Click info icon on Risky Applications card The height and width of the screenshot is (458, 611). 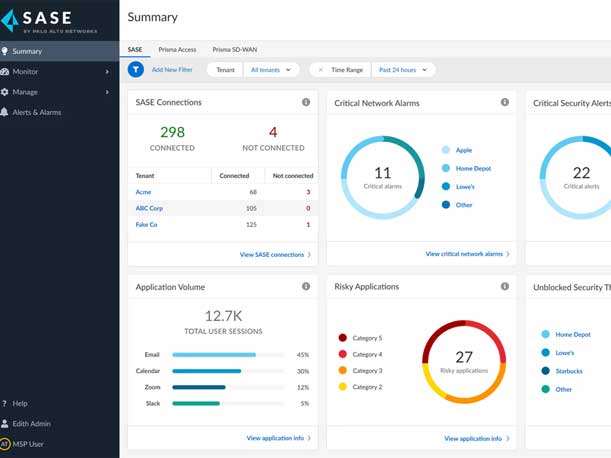click(x=505, y=287)
